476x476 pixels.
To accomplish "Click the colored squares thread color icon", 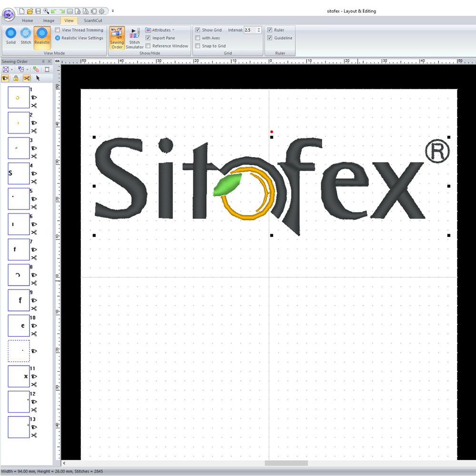I will tap(36, 69).
